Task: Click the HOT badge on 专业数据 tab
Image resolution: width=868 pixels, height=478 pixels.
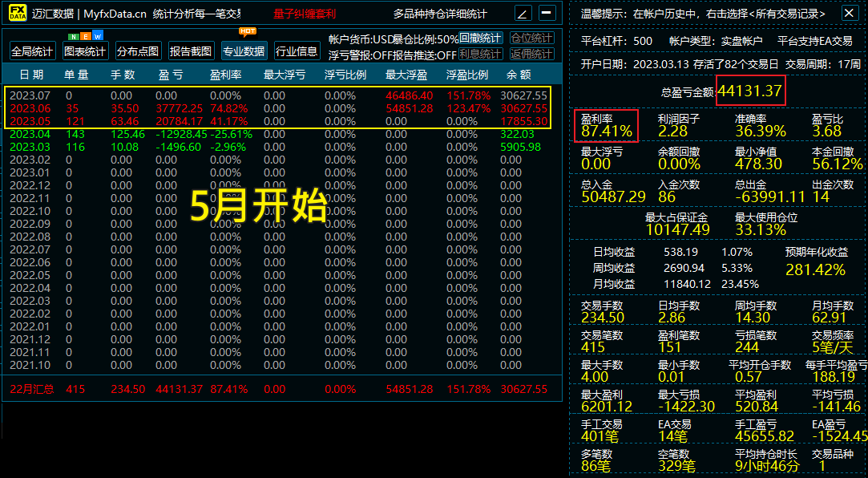Action: [247, 32]
